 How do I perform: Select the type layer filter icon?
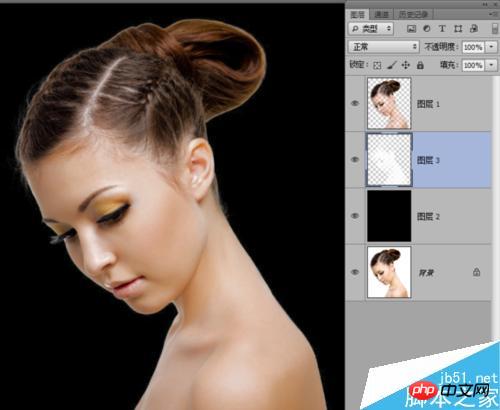click(x=442, y=29)
